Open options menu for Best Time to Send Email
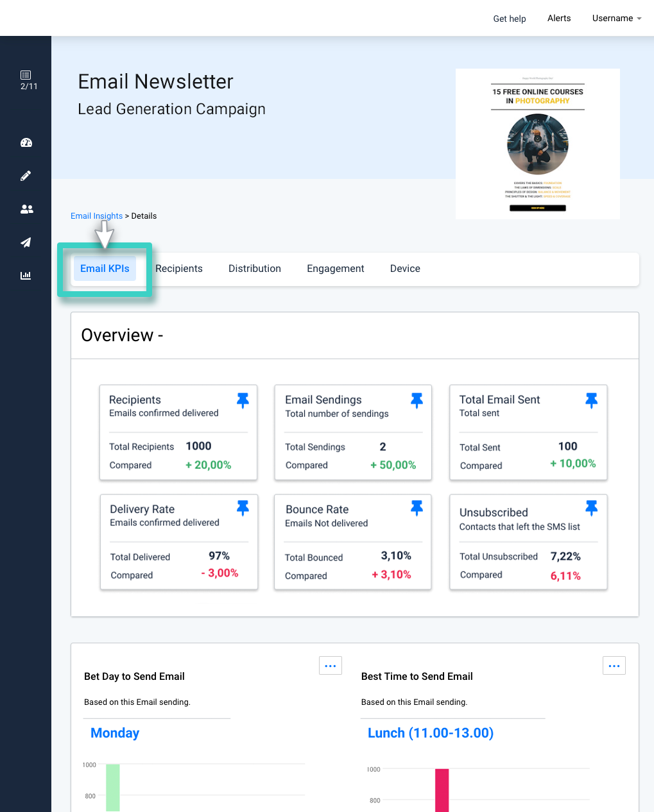The height and width of the screenshot is (812, 654). [x=614, y=666]
